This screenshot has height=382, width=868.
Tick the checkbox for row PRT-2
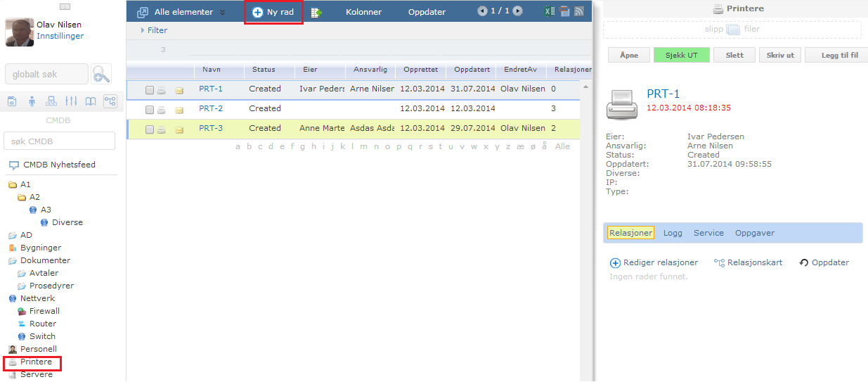click(150, 110)
